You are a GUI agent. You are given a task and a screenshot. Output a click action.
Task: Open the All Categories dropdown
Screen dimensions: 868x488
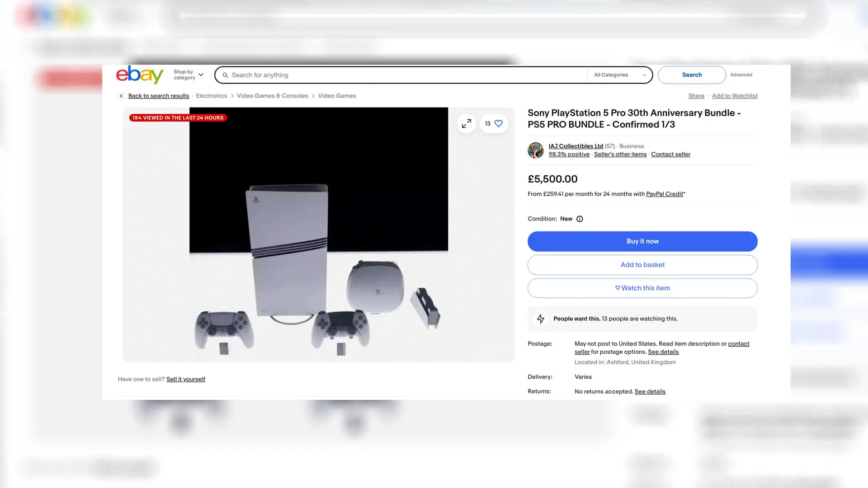coord(618,75)
